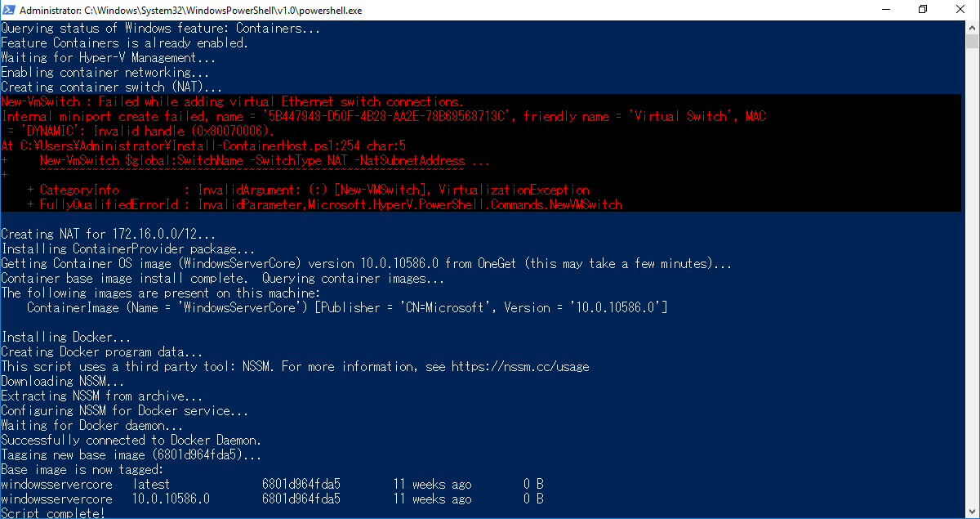Click the red New-VmSwitch Failed error line
This screenshot has height=519, width=980.
[233, 102]
